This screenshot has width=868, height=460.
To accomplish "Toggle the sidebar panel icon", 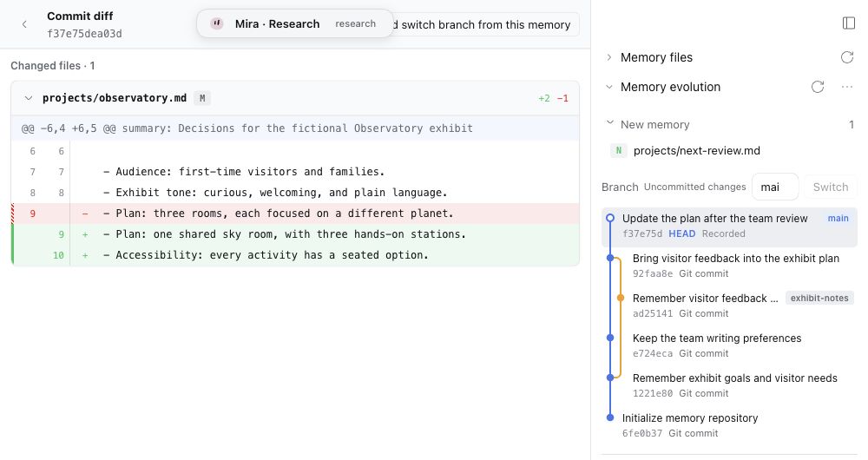I will tap(849, 23).
